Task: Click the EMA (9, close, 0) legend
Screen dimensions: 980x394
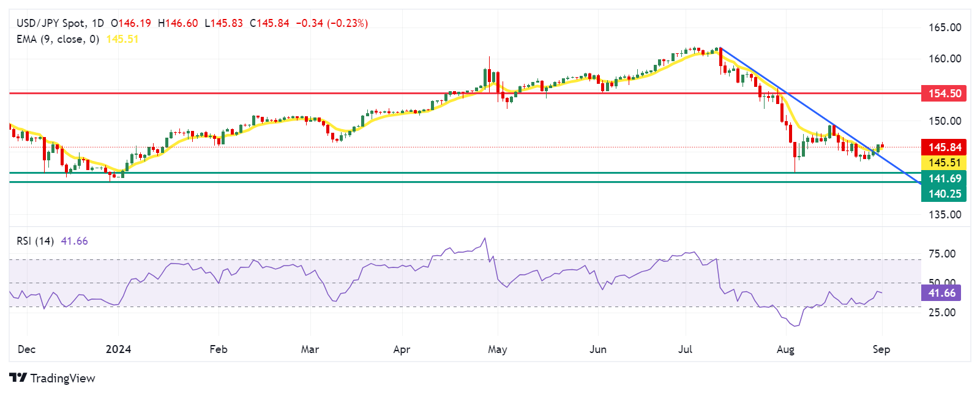Action: [58, 39]
